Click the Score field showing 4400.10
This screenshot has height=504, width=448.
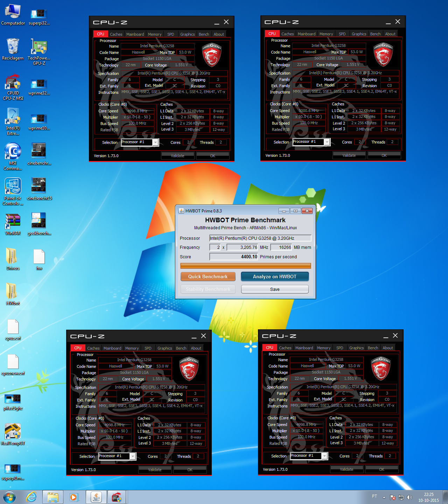pos(234,257)
